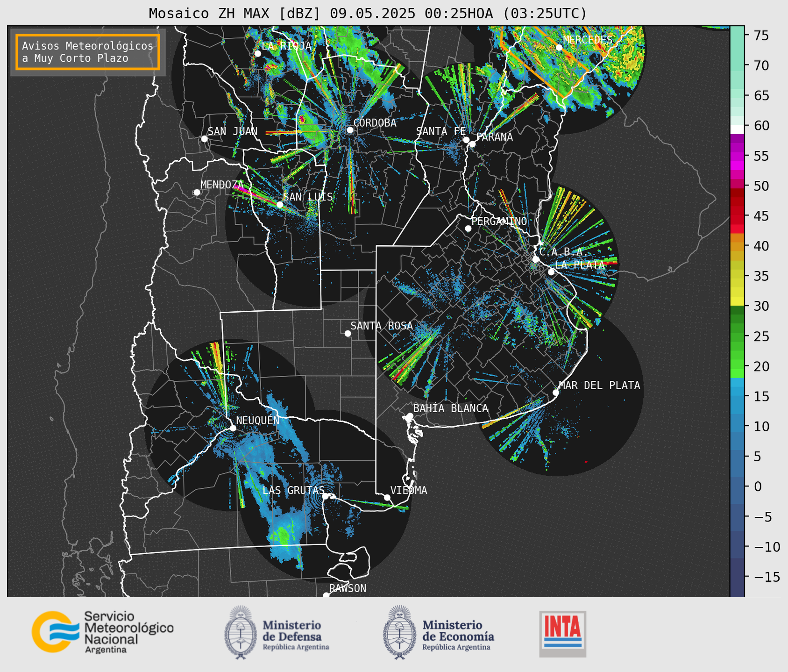Click the Viedma city marker
This screenshot has width=788, height=672.
tap(387, 497)
